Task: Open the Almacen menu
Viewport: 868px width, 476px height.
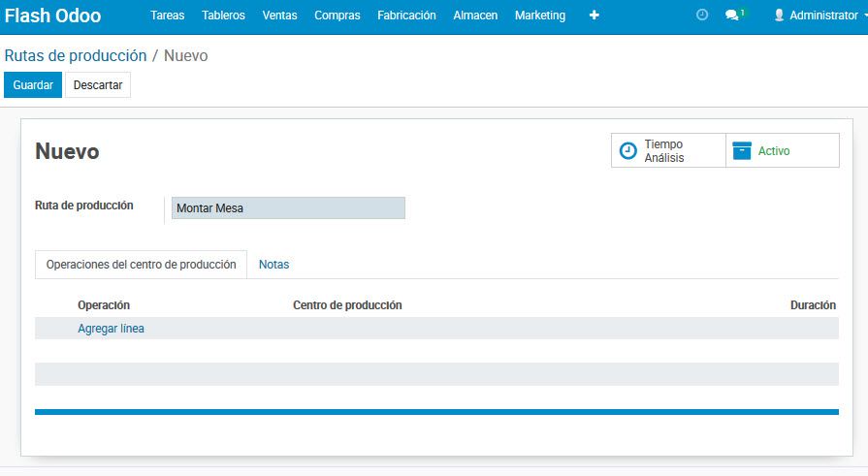Action: [475, 16]
